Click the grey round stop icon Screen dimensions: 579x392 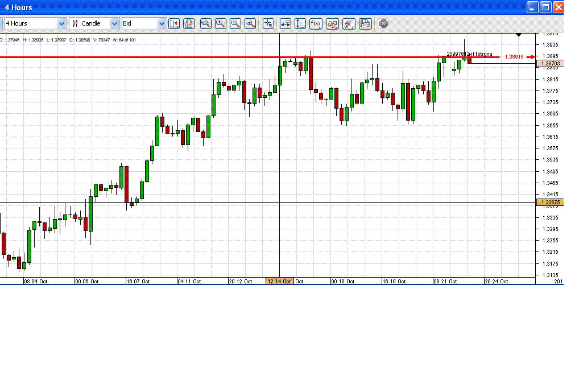[384, 24]
